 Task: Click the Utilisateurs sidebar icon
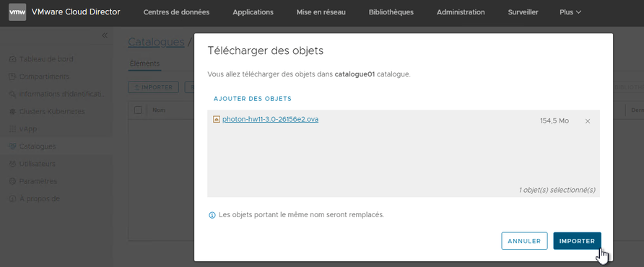tap(12, 164)
